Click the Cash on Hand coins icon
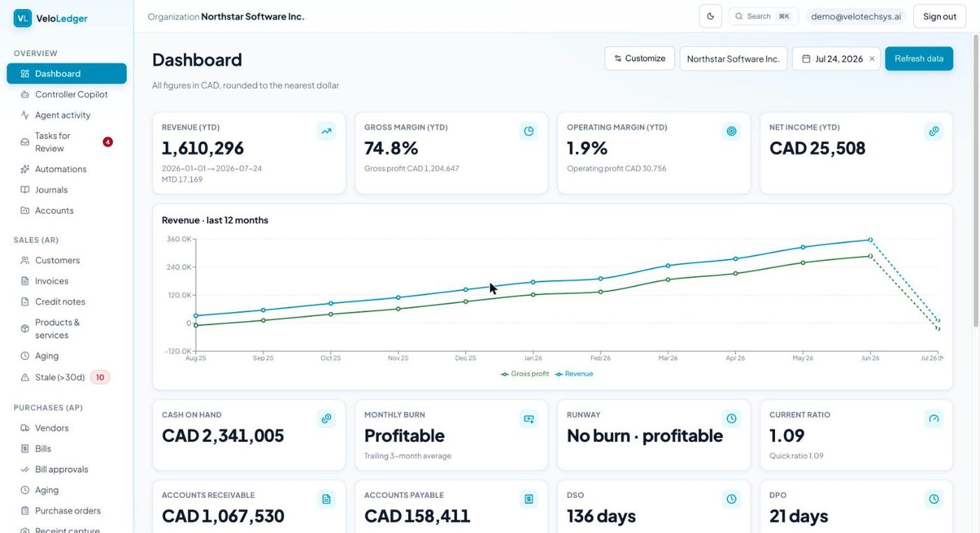Screen dimensions: 980x533 click(326, 418)
